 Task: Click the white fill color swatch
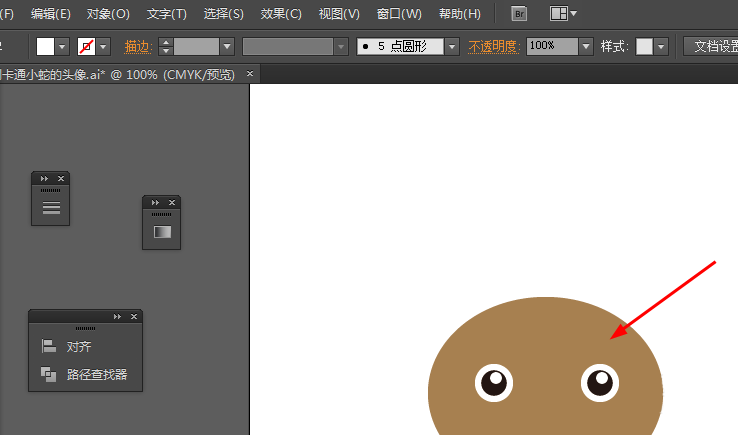point(45,47)
